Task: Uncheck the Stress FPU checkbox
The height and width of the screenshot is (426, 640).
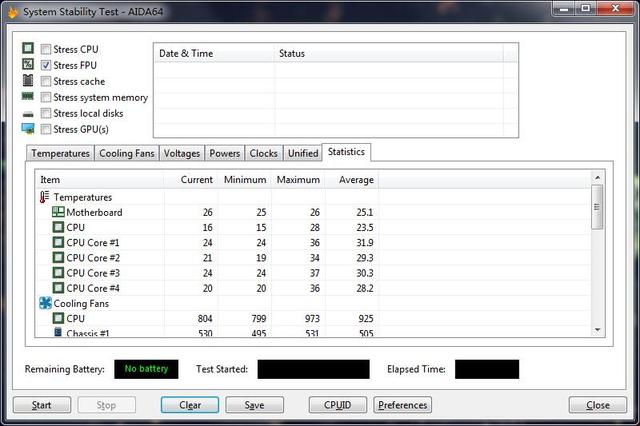Action: 46,65
